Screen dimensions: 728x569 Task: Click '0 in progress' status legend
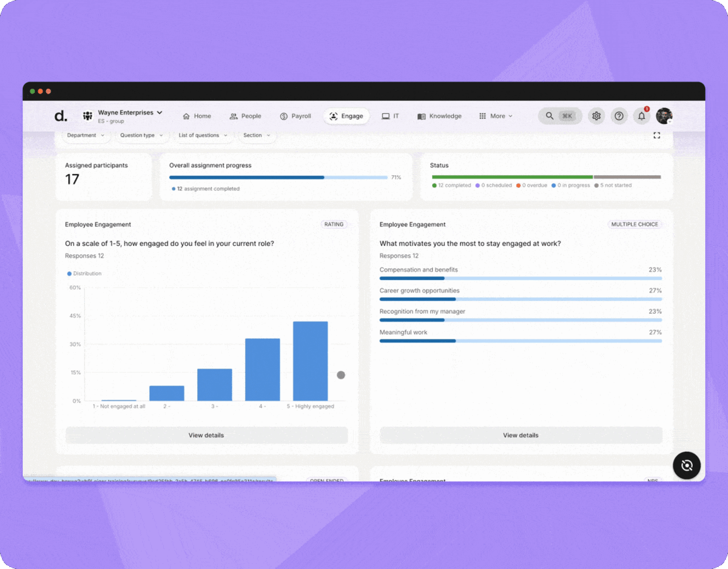(x=571, y=185)
